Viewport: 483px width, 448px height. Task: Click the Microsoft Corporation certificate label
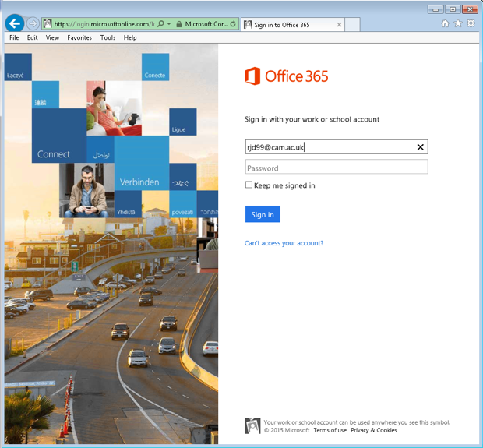(x=206, y=24)
